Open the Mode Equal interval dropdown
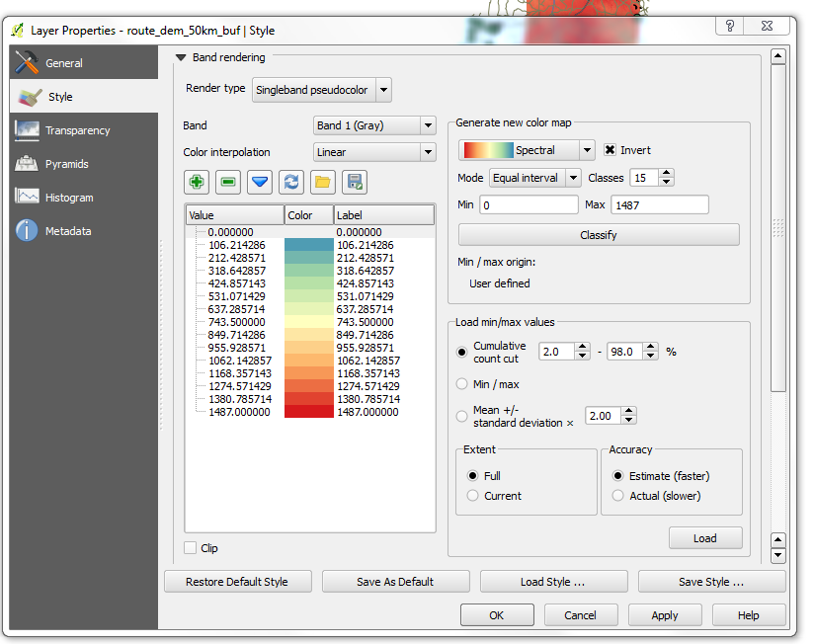The width and height of the screenshot is (815, 644). pyautogui.click(x=534, y=178)
